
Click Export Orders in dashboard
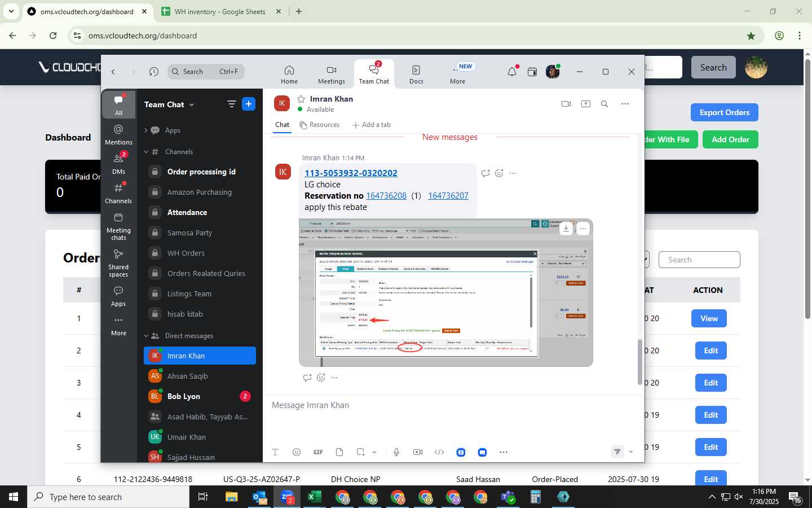pos(725,112)
